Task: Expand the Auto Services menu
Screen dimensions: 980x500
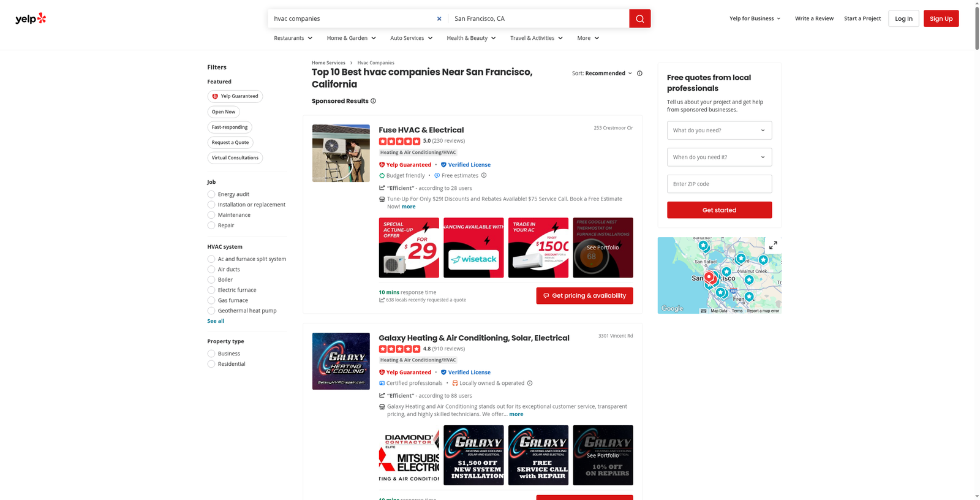Action: [412, 38]
